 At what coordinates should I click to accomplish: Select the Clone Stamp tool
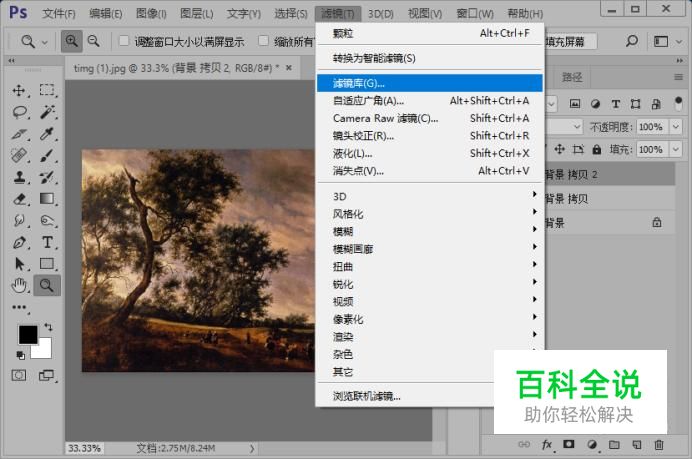pos(19,177)
